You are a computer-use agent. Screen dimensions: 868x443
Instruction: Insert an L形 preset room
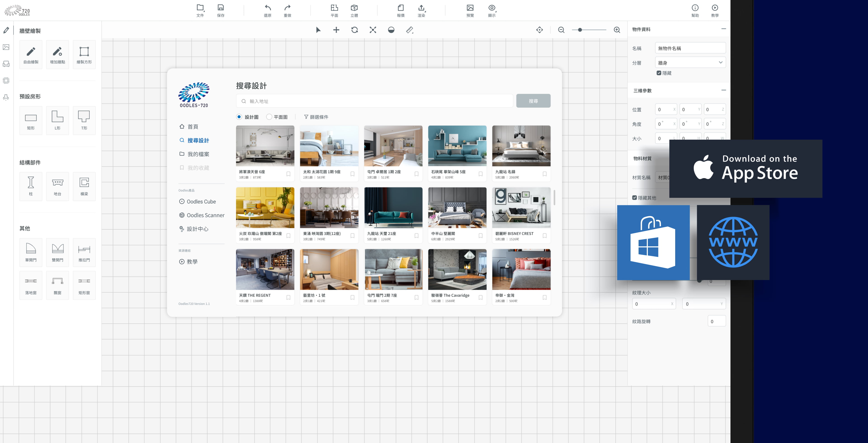coord(58,121)
